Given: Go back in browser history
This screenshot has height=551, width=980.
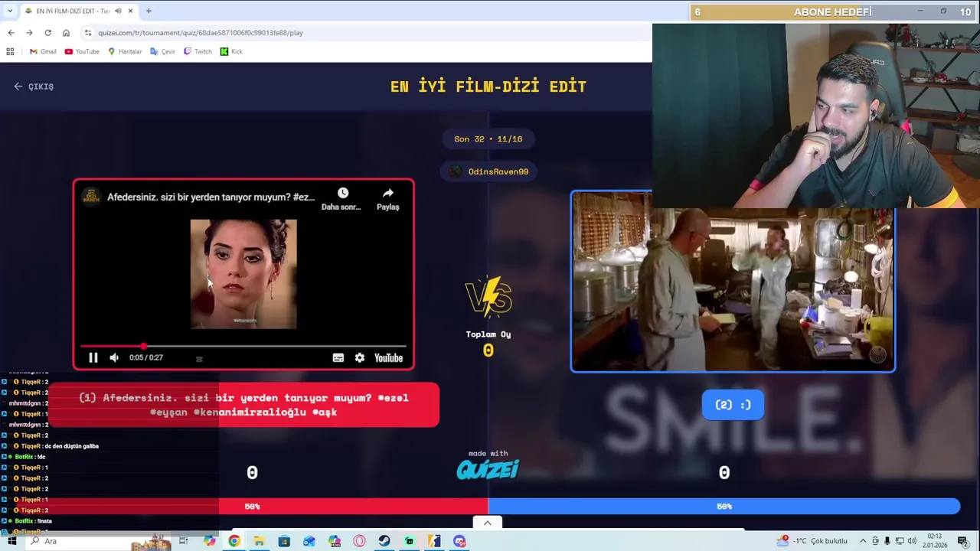Looking at the screenshot, I should 11,33.
